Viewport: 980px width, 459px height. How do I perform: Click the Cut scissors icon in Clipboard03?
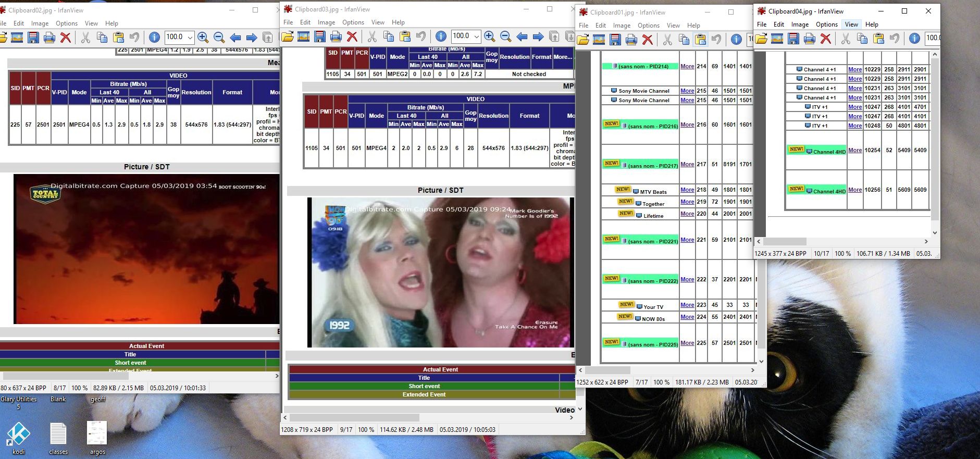tap(372, 36)
